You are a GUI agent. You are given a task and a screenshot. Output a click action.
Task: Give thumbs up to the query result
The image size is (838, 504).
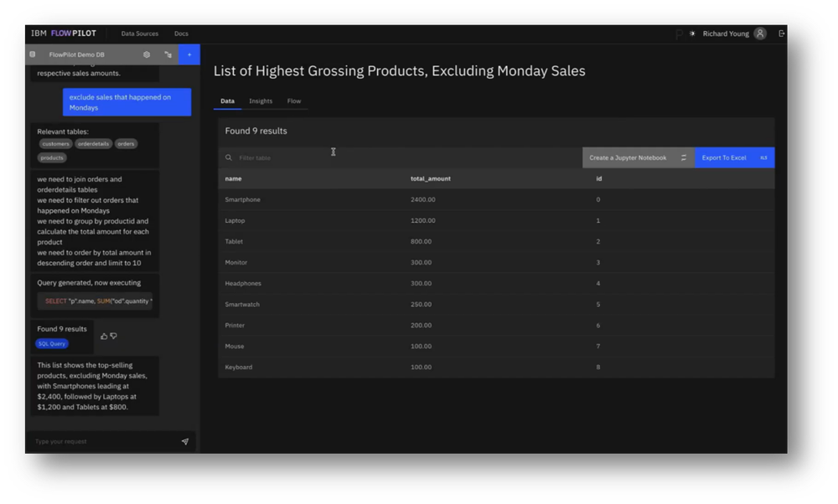click(104, 337)
